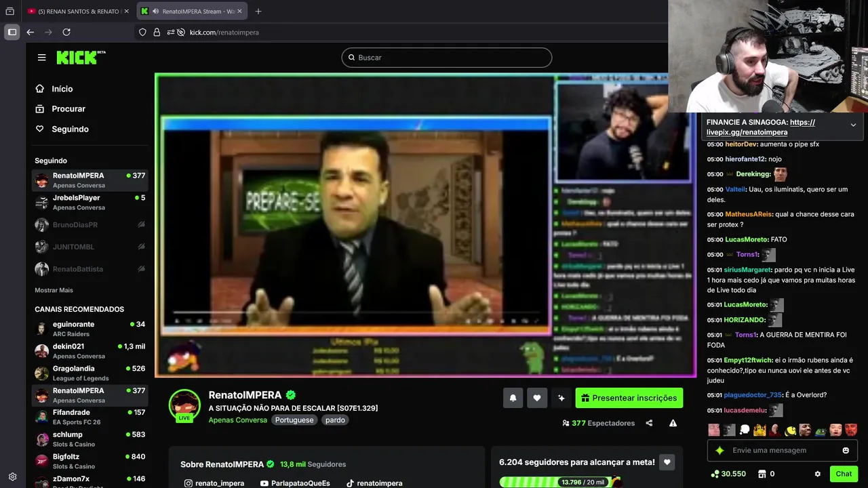Select the Portuguese tag
This screenshot has width=868, height=488.
tap(294, 420)
